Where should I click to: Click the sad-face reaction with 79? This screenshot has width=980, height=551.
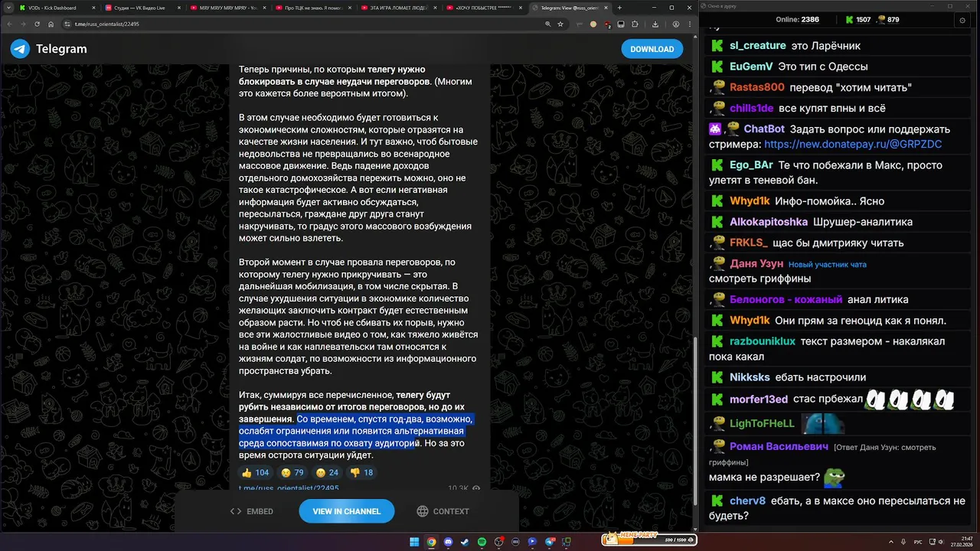292,472
